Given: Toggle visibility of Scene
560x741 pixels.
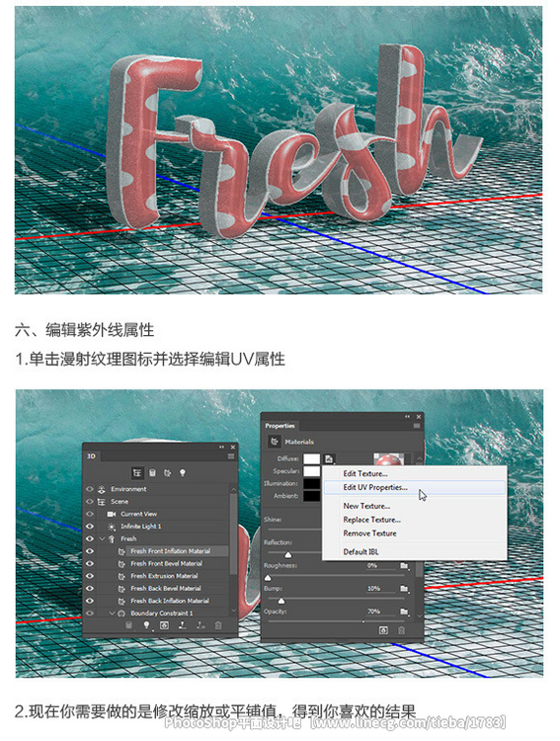Looking at the screenshot, I should (90, 501).
